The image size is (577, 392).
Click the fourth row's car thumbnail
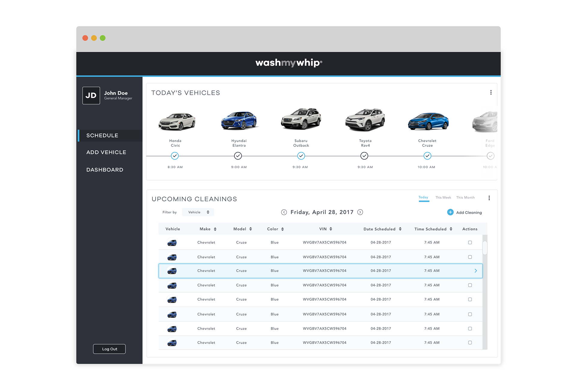[172, 285]
